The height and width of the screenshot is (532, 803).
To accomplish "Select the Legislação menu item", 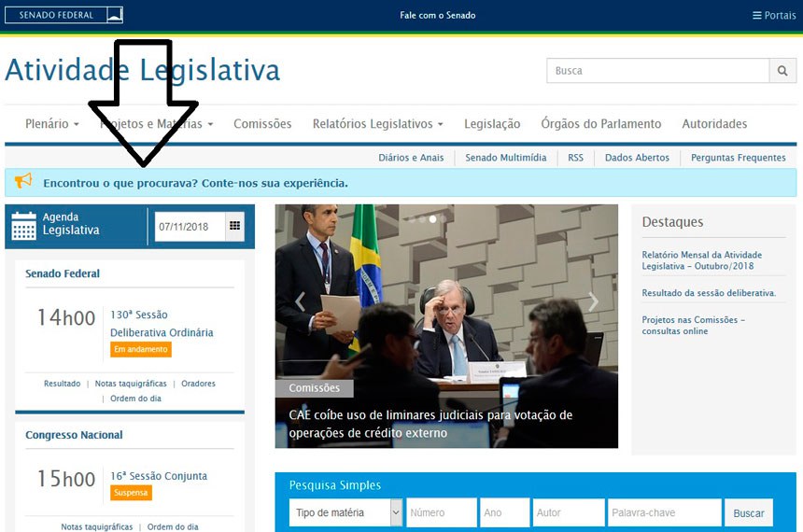I will pyautogui.click(x=492, y=124).
